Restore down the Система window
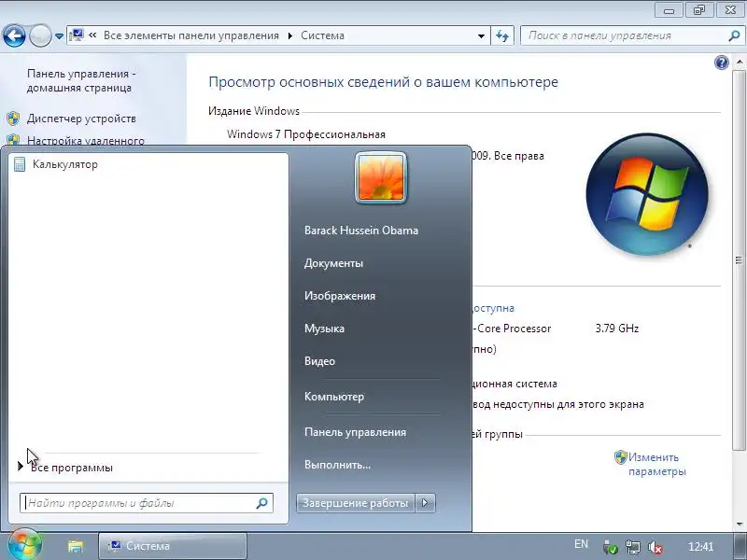This screenshot has width=747, height=560. [698, 10]
